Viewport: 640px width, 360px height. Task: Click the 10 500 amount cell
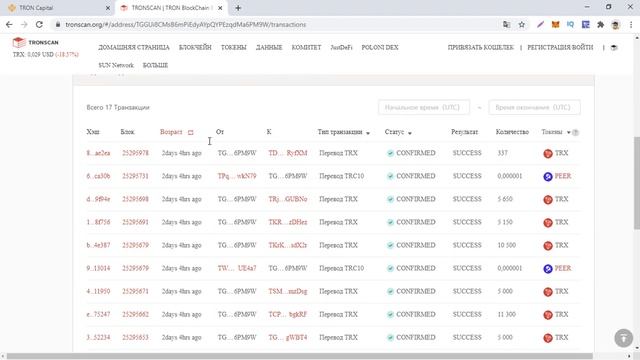[x=507, y=245]
